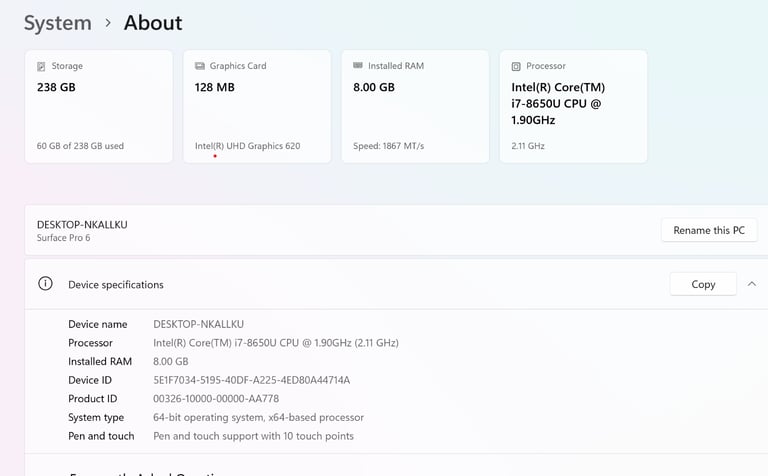This screenshot has height=476, width=768.
Task: Copy the device specifications
Action: tap(703, 284)
